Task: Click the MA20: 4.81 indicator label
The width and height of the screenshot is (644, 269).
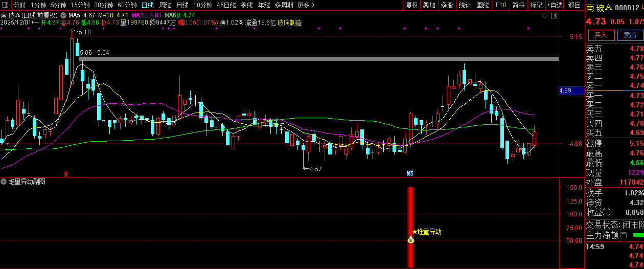Action: (146, 15)
